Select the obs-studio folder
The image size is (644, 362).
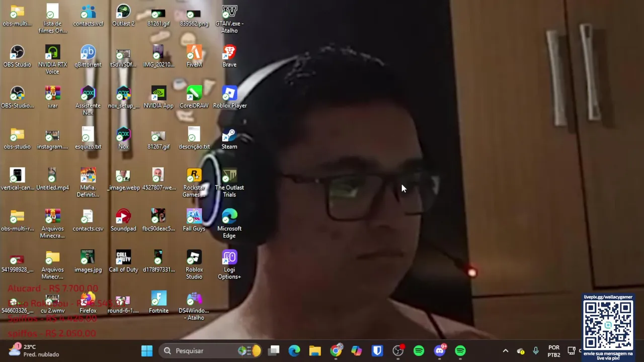pyautogui.click(x=17, y=139)
